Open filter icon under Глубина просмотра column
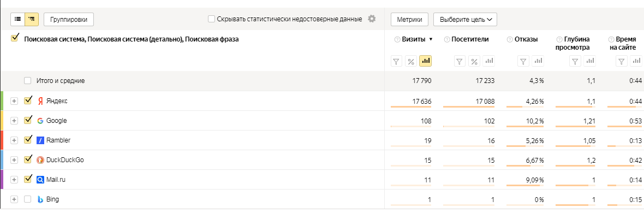644x213 pixels. pyautogui.click(x=575, y=61)
